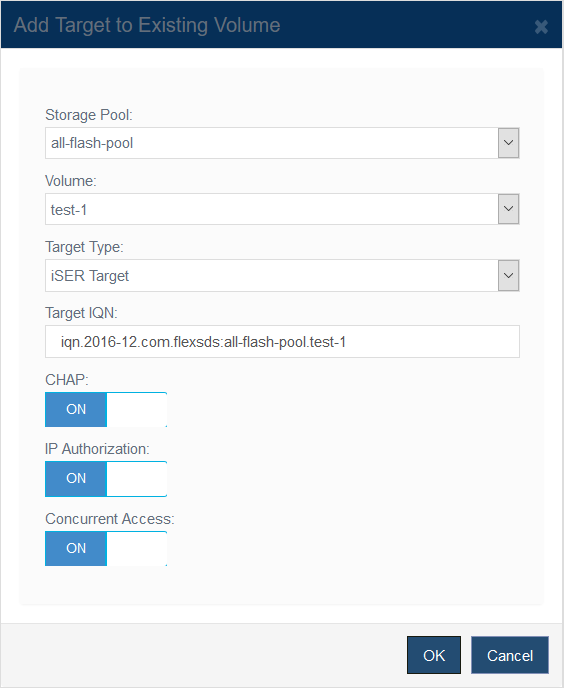Viewport: 564px width, 688px height.
Task: Open the Volume combo box showing test-1
Action: [x=282, y=209]
